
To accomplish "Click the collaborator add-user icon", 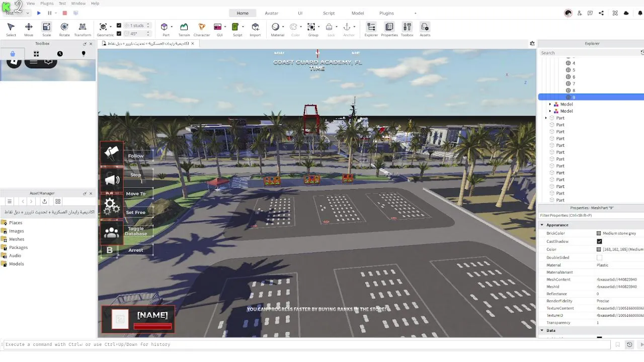I will tap(580, 13).
